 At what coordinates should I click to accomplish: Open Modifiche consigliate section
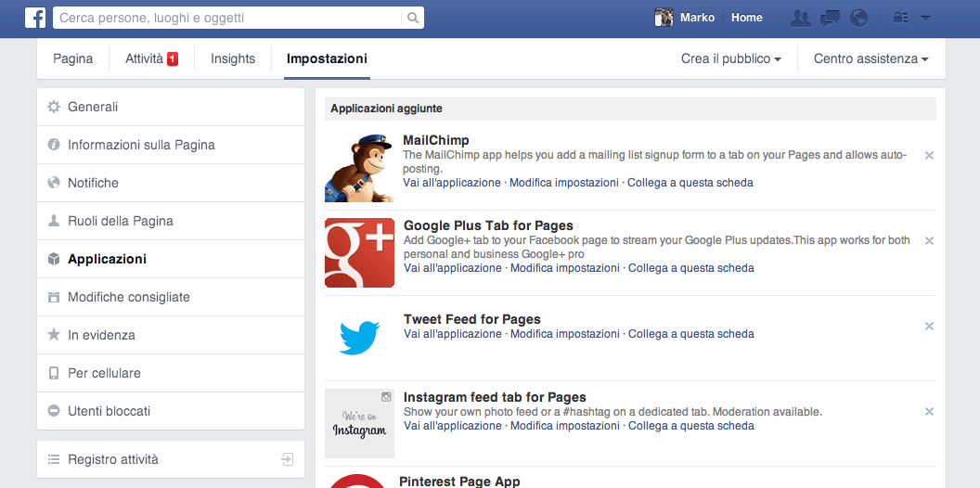click(171, 298)
